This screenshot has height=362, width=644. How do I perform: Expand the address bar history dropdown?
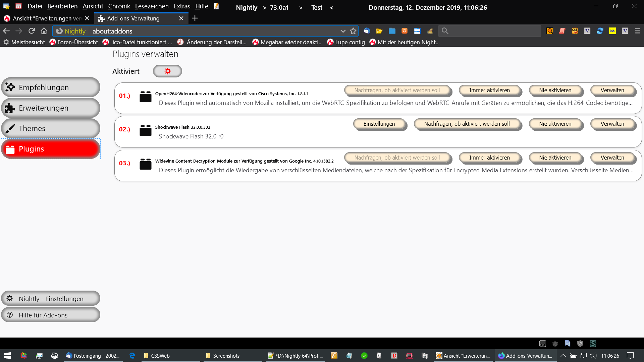343,31
